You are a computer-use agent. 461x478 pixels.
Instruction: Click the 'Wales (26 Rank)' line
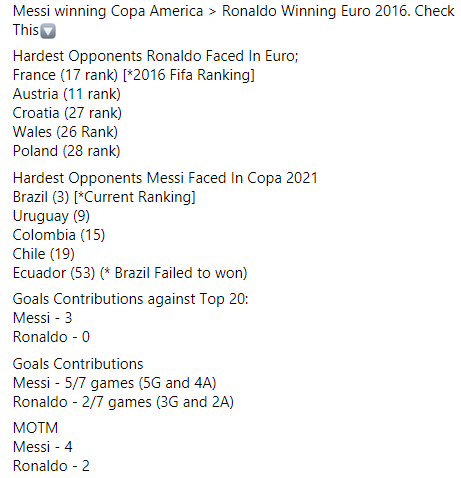pyautogui.click(x=65, y=132)
